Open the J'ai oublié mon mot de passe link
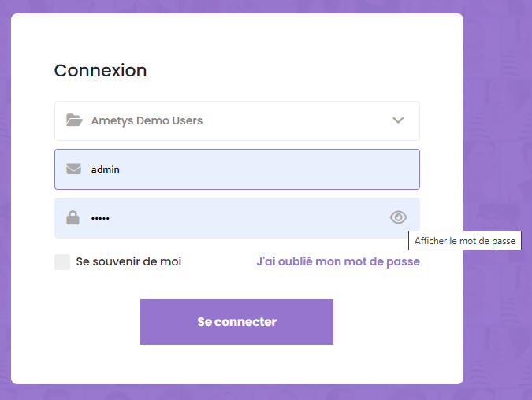This screenshot has height=400, width=532. pyautogui.click(x=338, y=261)
